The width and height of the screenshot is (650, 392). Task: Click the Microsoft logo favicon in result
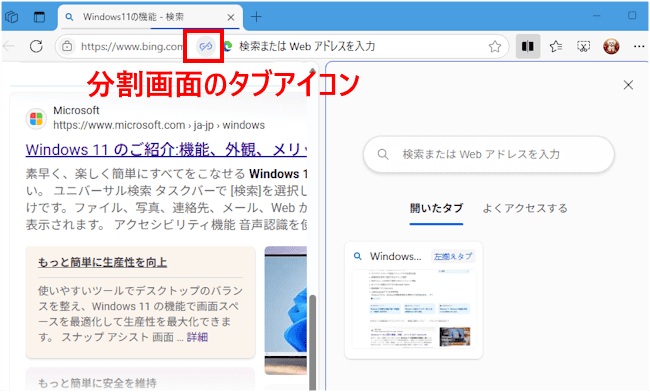36,119
